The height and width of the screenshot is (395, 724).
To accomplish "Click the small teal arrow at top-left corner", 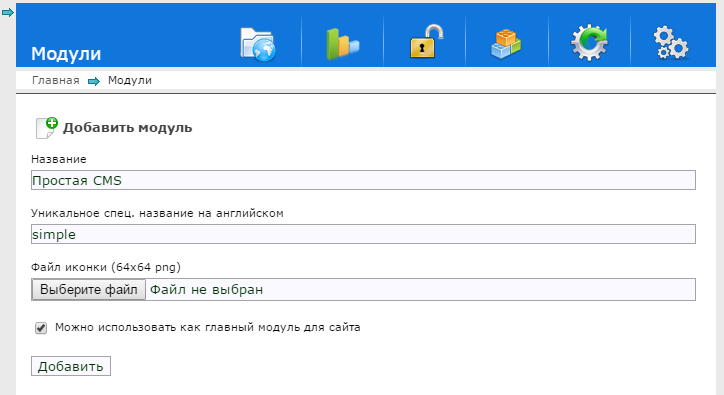I will (x=7, y=12).
